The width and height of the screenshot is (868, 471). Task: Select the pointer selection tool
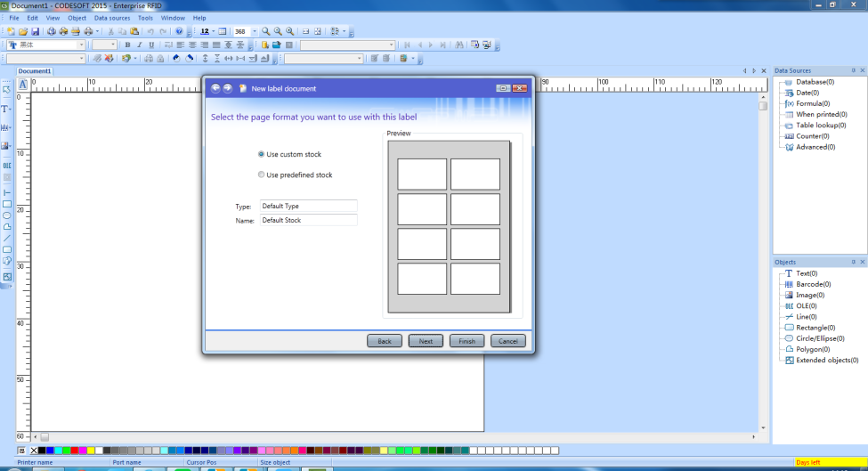[x=6, y=90]
